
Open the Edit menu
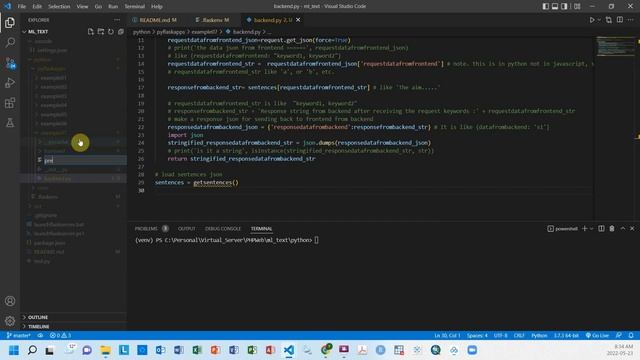pyautogui.click(x=37, y=6)
